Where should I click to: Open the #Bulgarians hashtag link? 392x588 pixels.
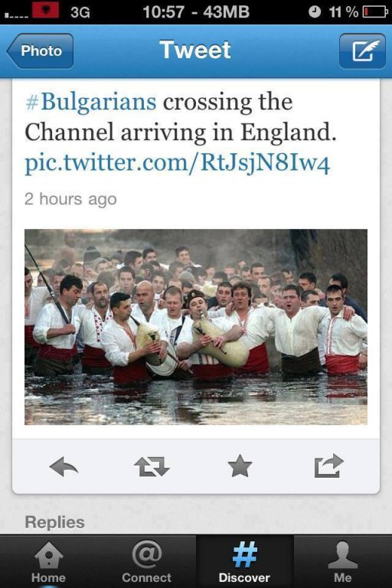(90, 102)
